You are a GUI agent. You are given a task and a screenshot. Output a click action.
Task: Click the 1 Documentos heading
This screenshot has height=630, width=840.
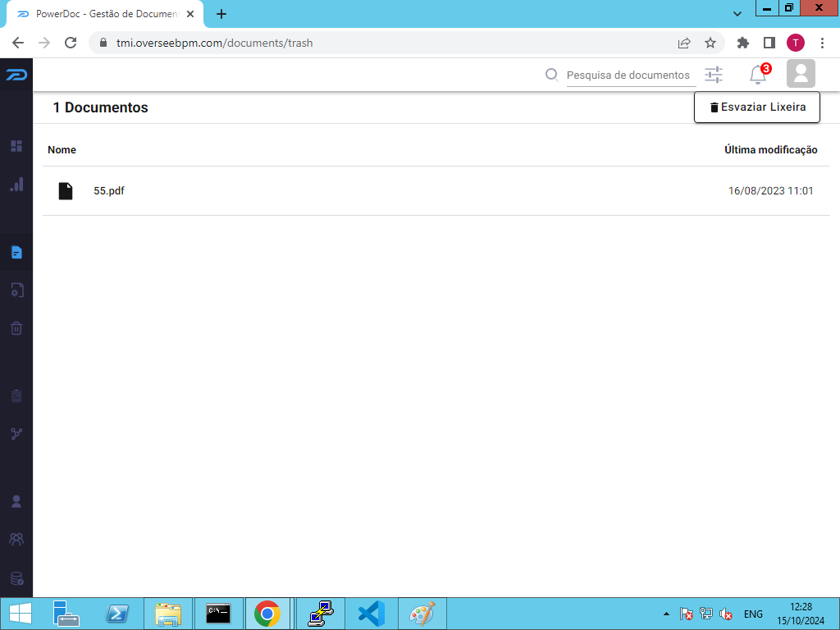pos(100,107)
